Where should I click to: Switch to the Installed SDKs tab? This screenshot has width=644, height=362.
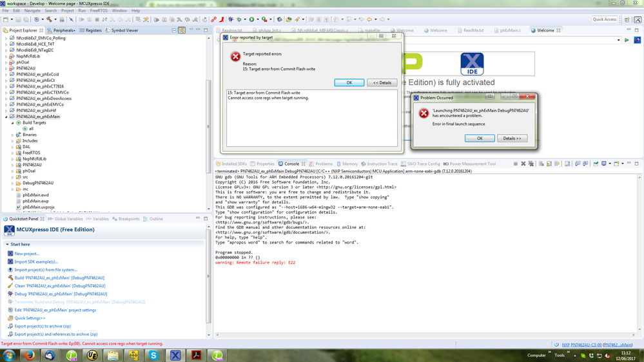click(x=231, y=164)
